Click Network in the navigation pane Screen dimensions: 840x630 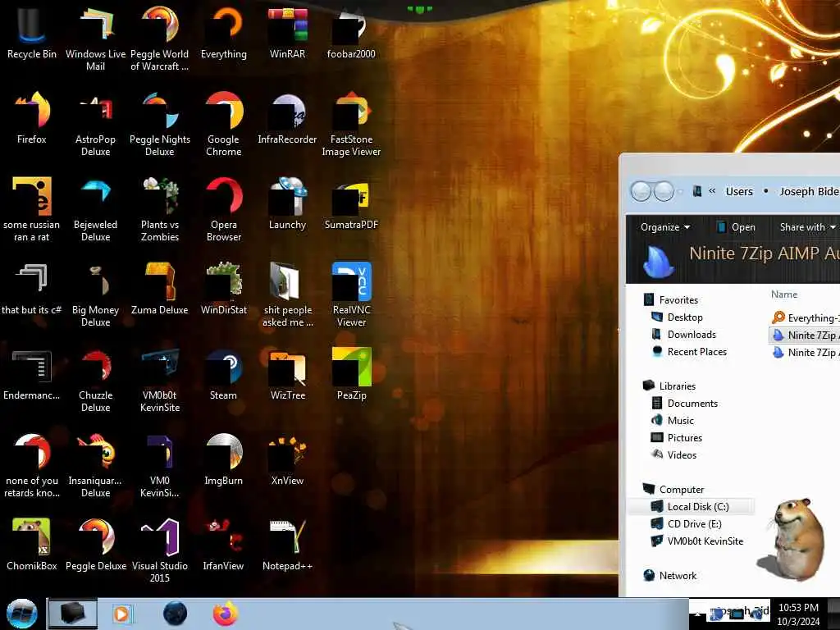670,575
